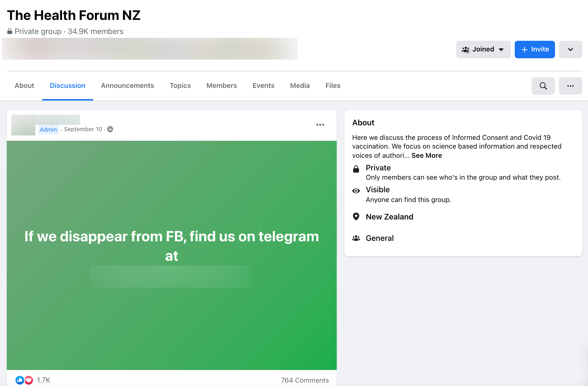This screenshot has width=588, height=386.
Task: Click the eye icon next to Visible
Action: pyautogui.click(x=356, y=191)
